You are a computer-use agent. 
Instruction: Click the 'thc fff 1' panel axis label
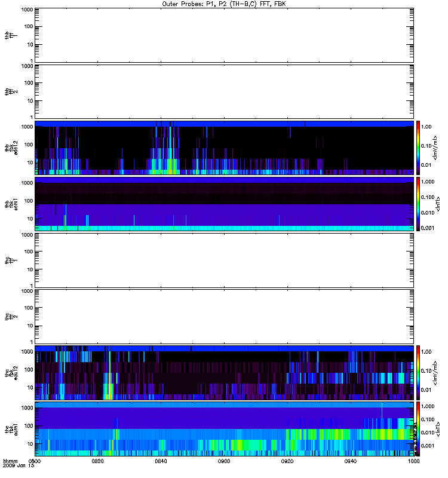11,261
